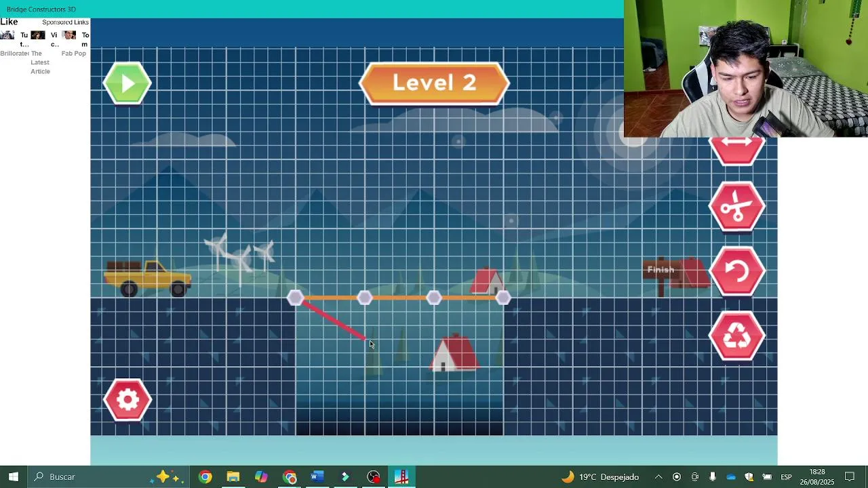The width and height of the screenshot is (868, 488).
Task: Open the Brillorate sponsored ad
Action: (x=14, y=54)
